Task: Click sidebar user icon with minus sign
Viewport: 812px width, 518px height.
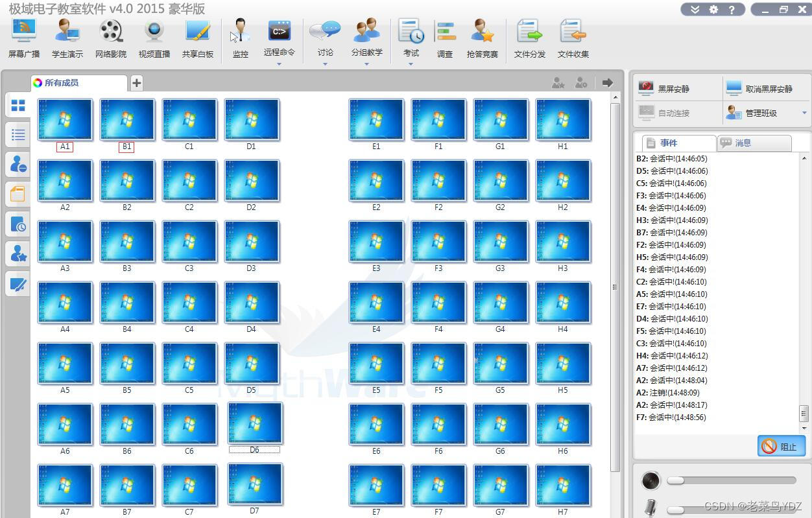Action: (x=18, y=165)
